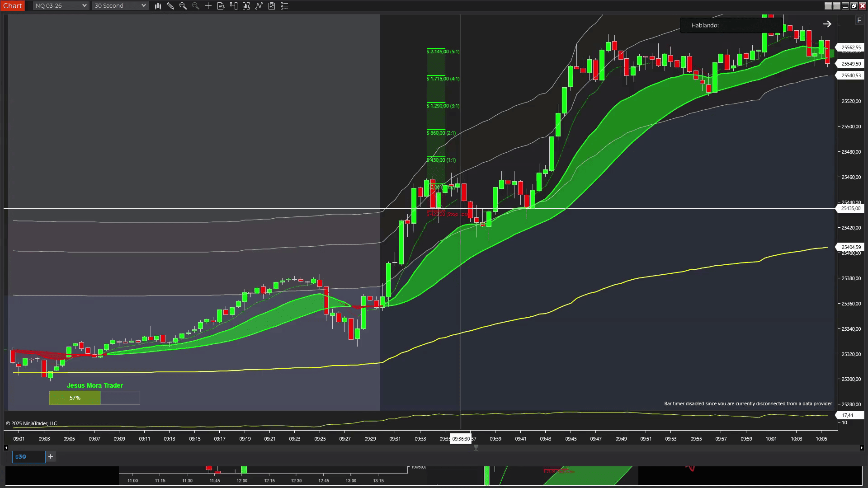Image resolution: width=868 pixels, height=488 pixels.
Task: Open the chart trader icon
Action: point(234,6)
